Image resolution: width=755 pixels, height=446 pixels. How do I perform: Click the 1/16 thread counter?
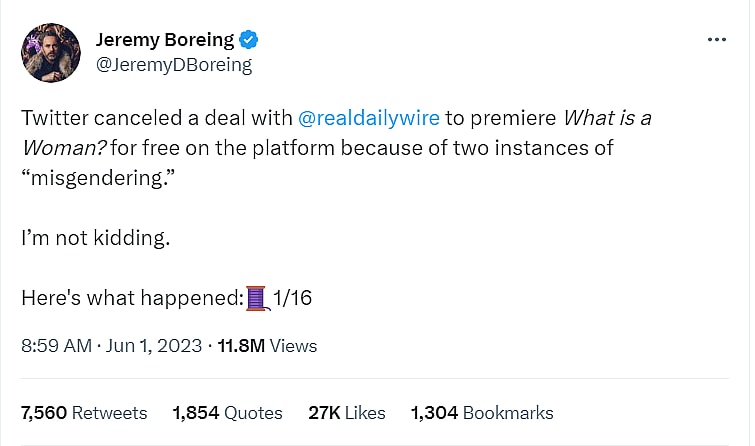coord(295,297)
